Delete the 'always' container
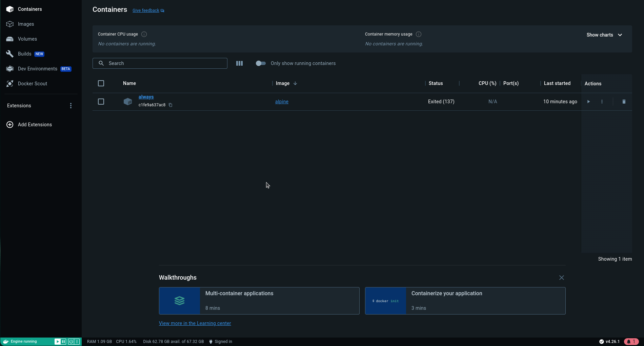This screenshot has width=644, height=346. tap(624, 102)
